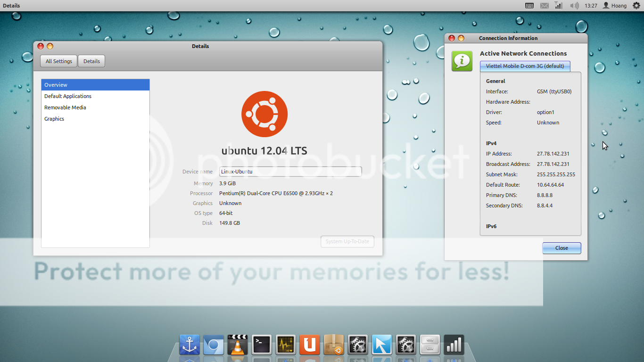644x362 pixels.
Task: Open Ubuntu One from the dock
Action: tap(310, 345)
